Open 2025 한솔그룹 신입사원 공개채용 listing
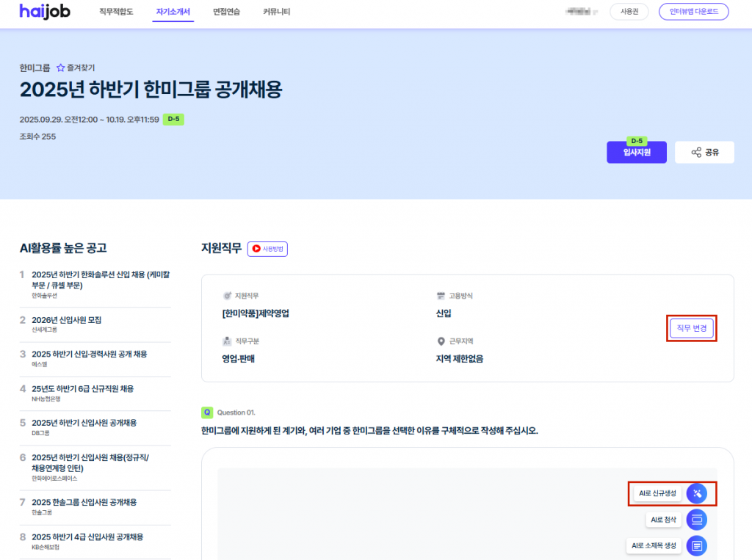The height and width of the screenshot is (560, 752). (84, 502)
